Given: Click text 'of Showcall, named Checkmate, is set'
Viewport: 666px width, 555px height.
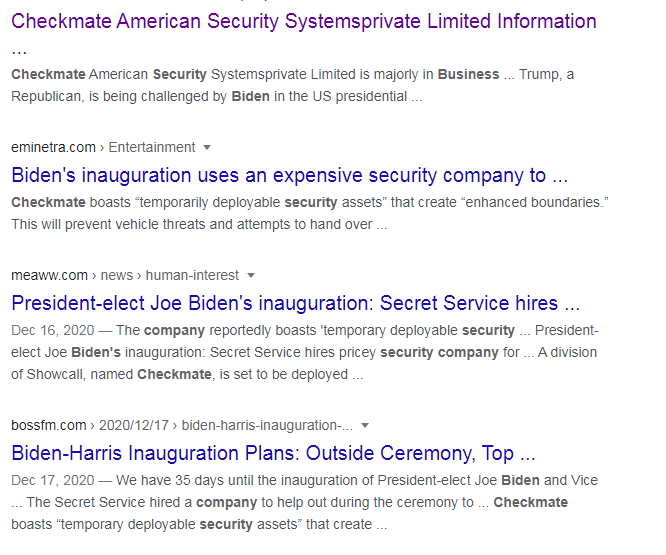Looking at the screenshot, I should 129,375.
